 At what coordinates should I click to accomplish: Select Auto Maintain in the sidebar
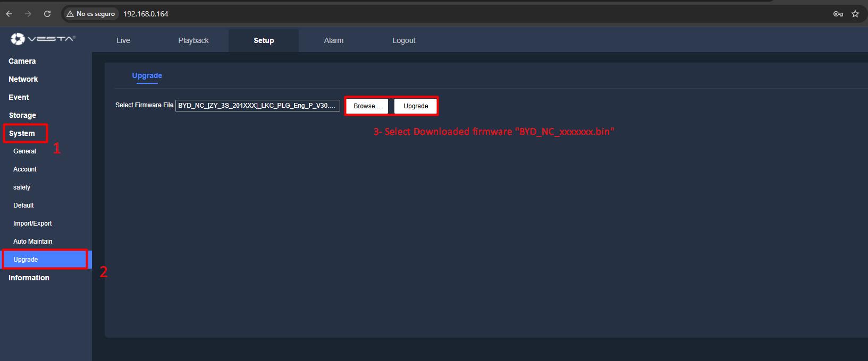[x=33, y=242]
